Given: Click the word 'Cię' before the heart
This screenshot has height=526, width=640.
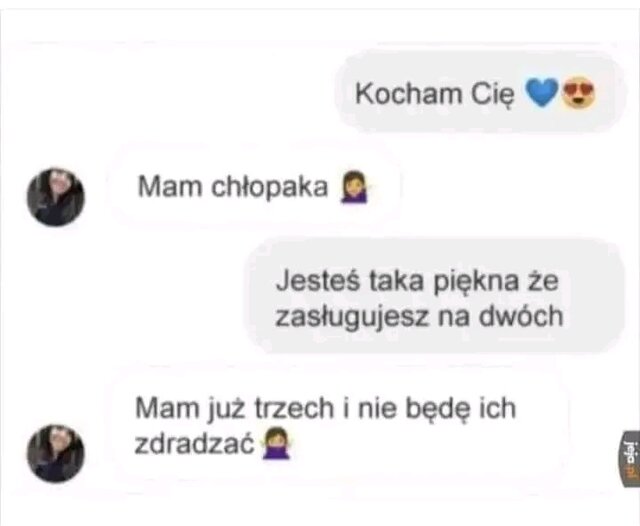Looking at the screenshot, I should 493,94.
